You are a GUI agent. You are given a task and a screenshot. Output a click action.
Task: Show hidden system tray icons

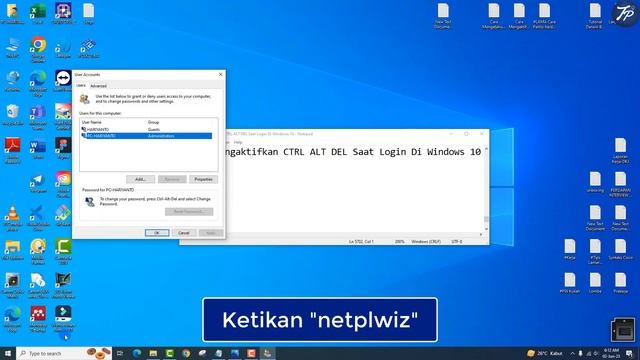coord(572,353)
